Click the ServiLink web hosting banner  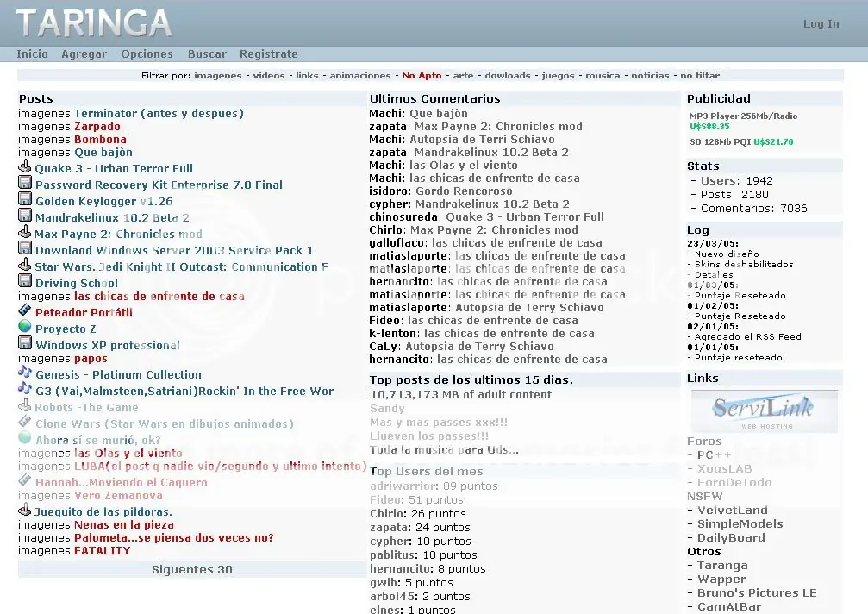764,410
